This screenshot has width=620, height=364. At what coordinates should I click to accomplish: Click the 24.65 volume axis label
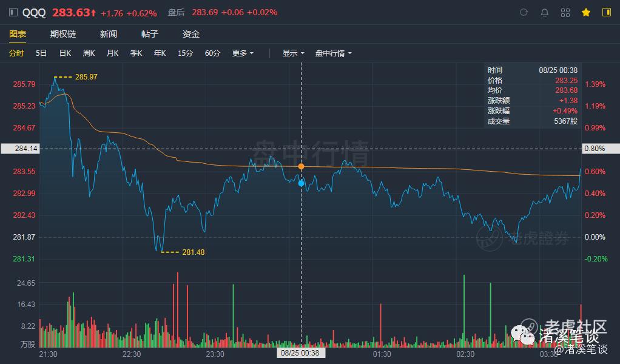coord(26,283)
